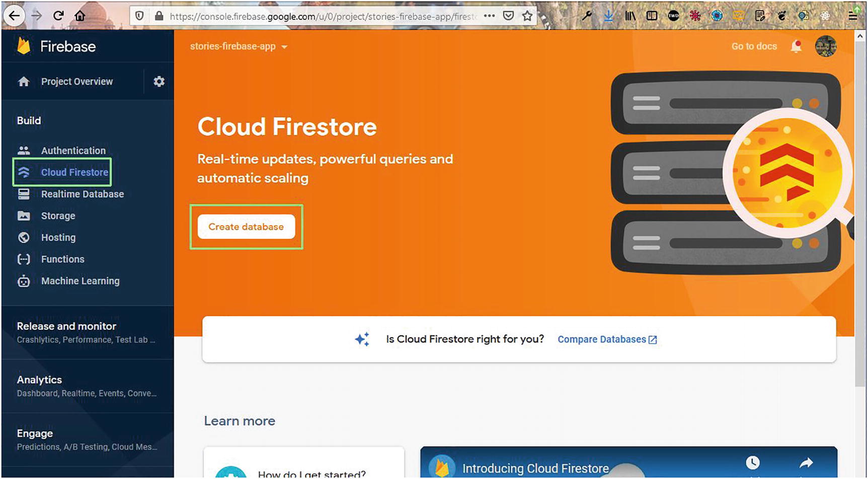Open the browser hamburger menu
This screenshot has height=479, width=868.
(852, 16)
